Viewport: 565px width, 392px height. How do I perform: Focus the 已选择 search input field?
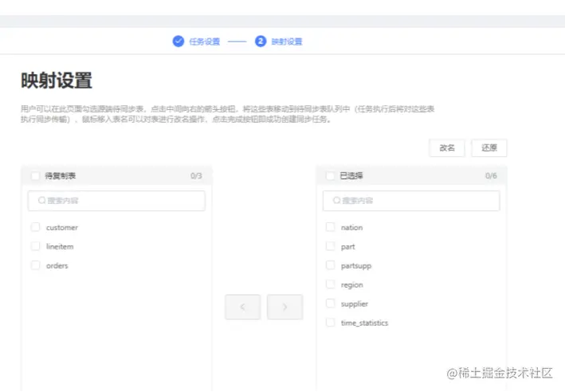411,201
